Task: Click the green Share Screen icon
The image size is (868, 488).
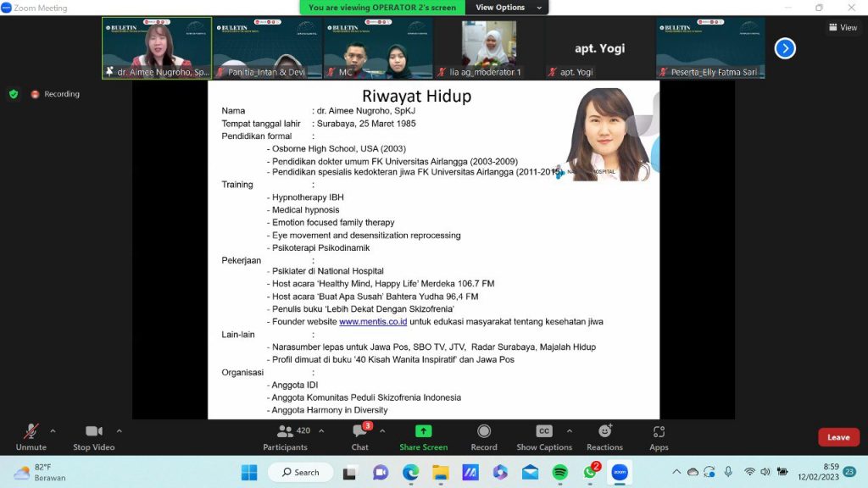Action: 423,432
